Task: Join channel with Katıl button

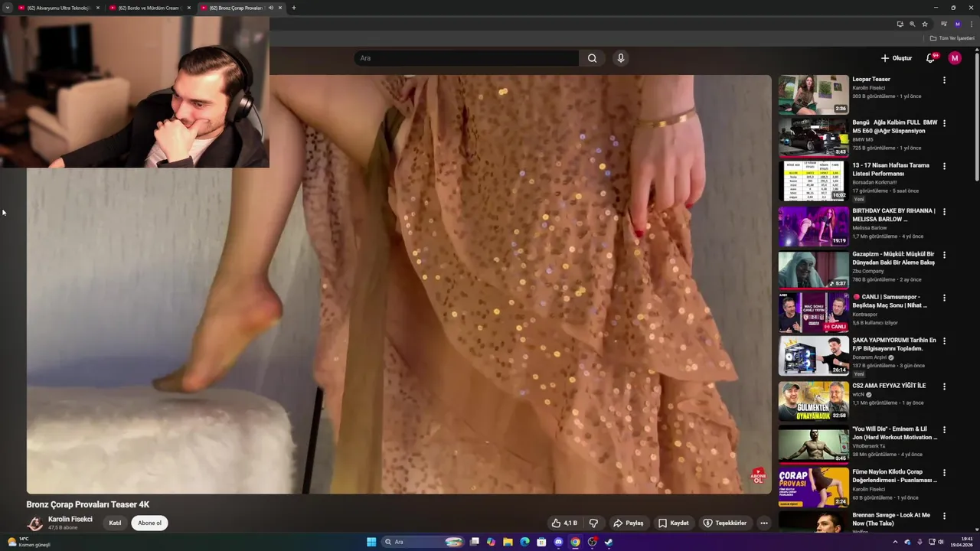Action: pos(115,523)
